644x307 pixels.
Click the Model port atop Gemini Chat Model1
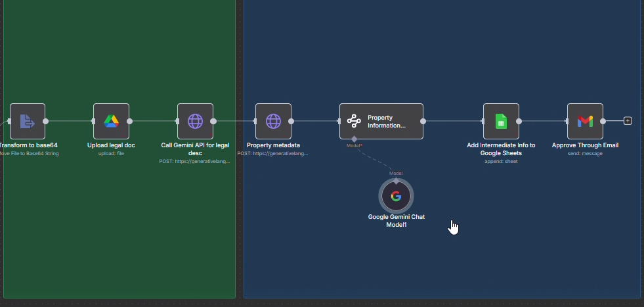pyautogui.click(x=396, y=179)
